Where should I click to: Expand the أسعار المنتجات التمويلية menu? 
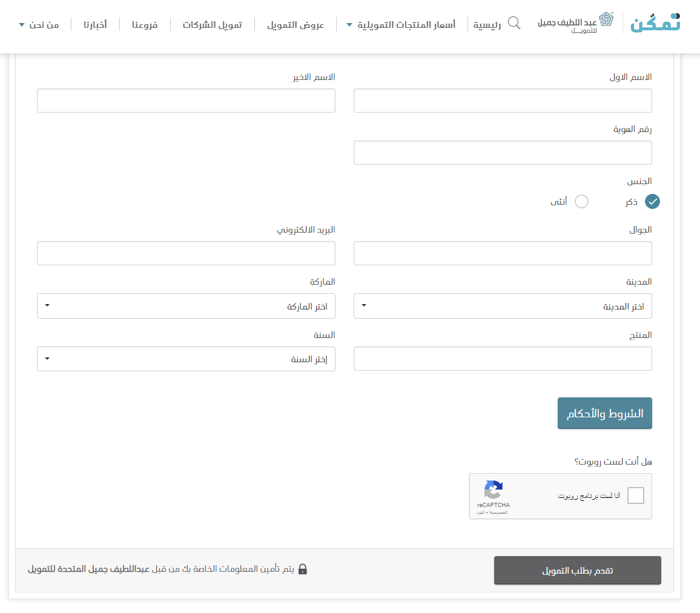(401, 25)
